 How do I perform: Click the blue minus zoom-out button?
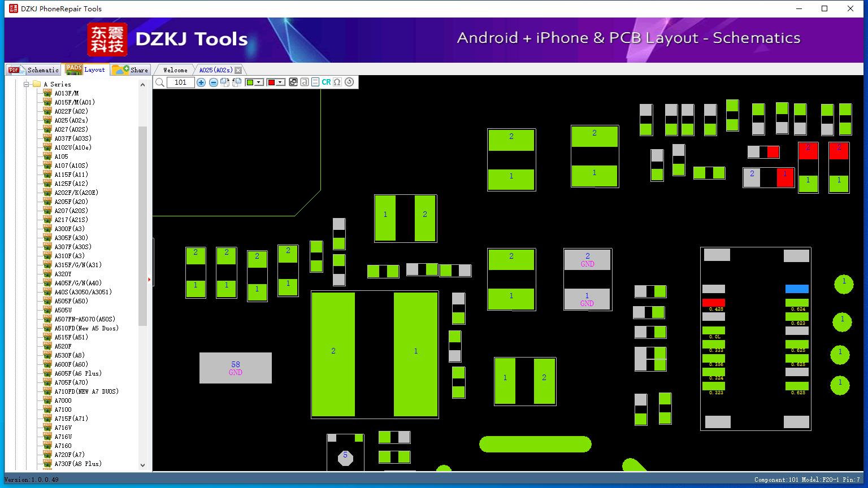tap(214, 82)
